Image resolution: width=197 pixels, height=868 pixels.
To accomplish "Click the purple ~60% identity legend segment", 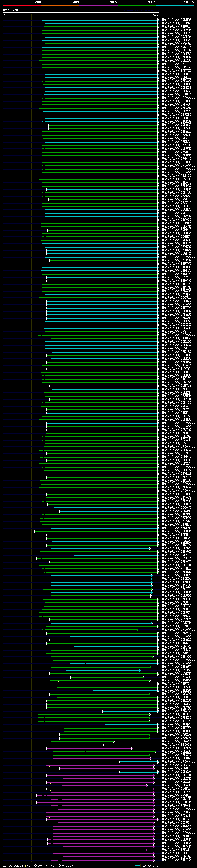I will click(98, 6).
